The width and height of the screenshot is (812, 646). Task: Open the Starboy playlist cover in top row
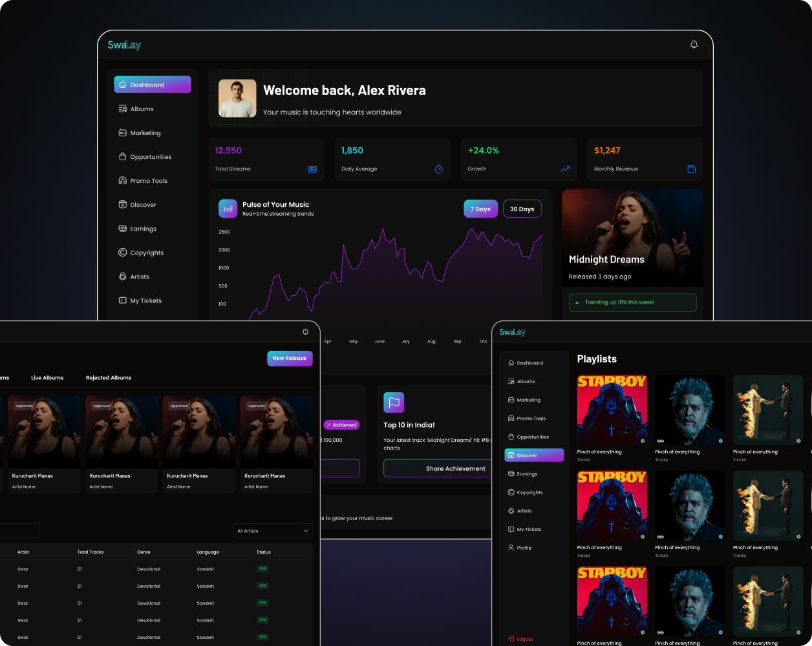[x=612, y=410]
